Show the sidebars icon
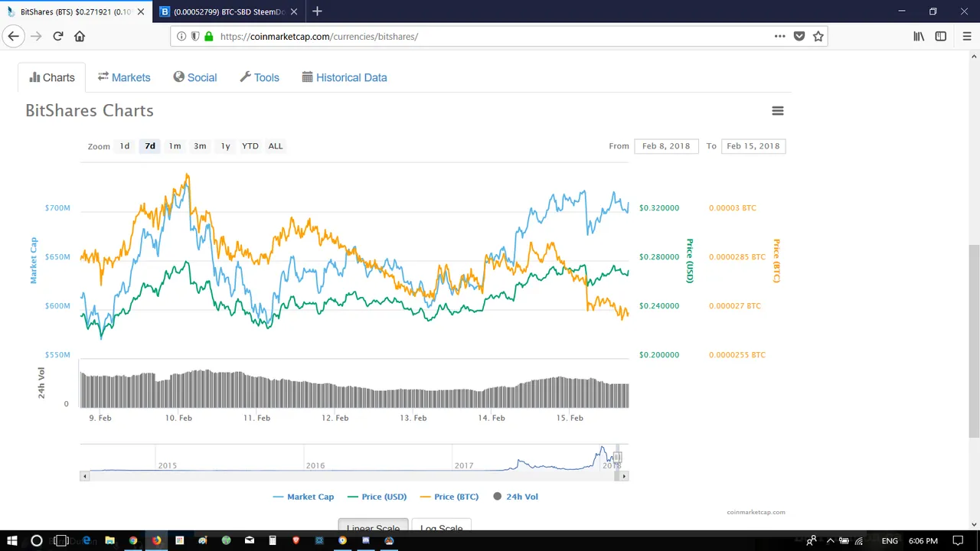Image resolution: width=980 pixels, height=551 pixels. [941, 36]
